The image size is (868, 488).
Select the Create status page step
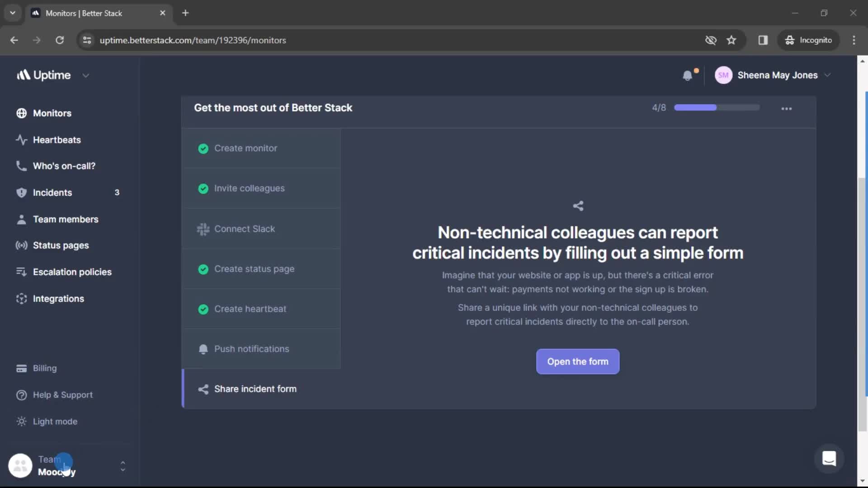coord(261,269)
